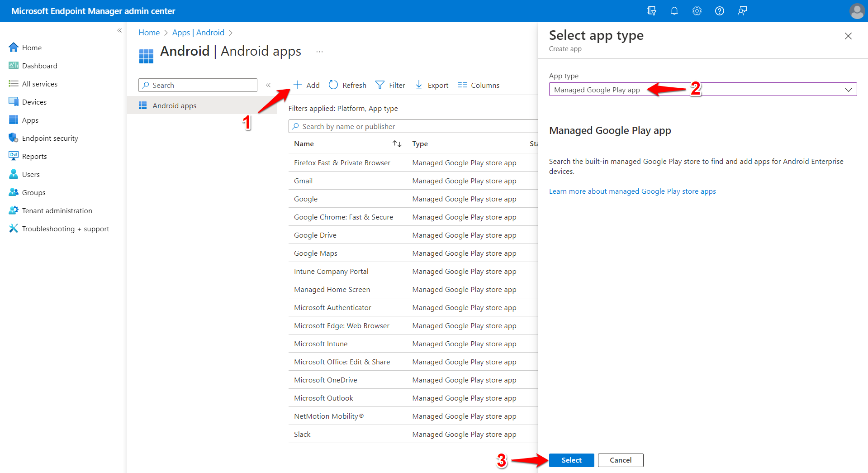Open the notifications bell
The width and height of the screenshot is (868, 473).
coord(674,11)
